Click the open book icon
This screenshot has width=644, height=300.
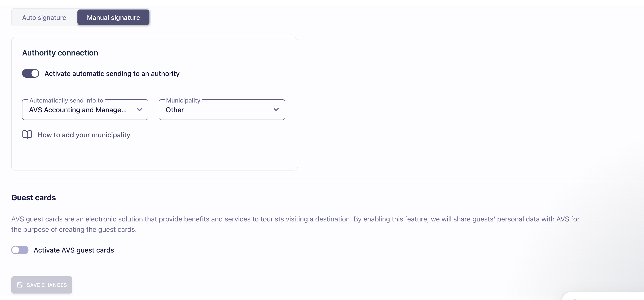click(27, 135)
